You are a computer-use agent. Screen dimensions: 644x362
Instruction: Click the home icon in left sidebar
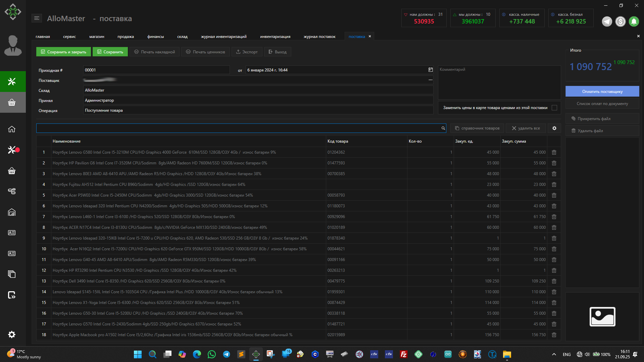[x=12, y=129]
